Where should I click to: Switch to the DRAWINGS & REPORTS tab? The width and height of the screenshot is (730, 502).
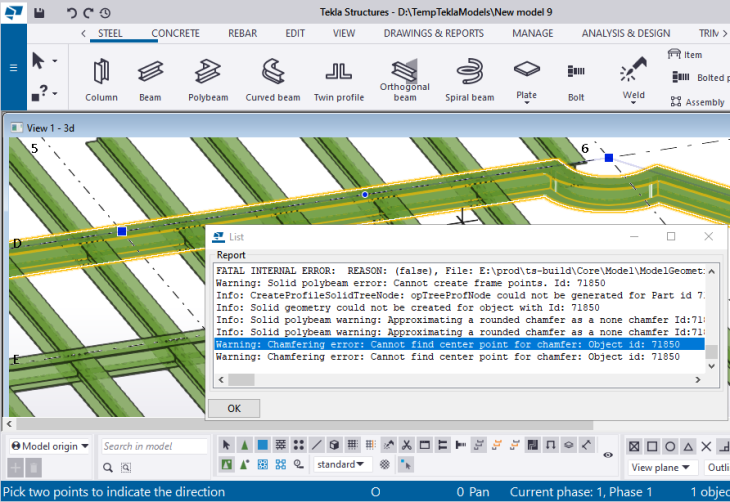click(x=434, y=34)
